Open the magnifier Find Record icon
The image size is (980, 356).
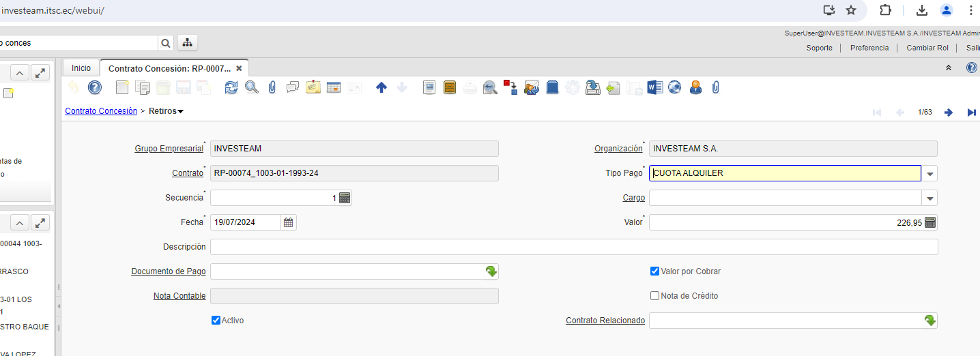pos(252,87)
